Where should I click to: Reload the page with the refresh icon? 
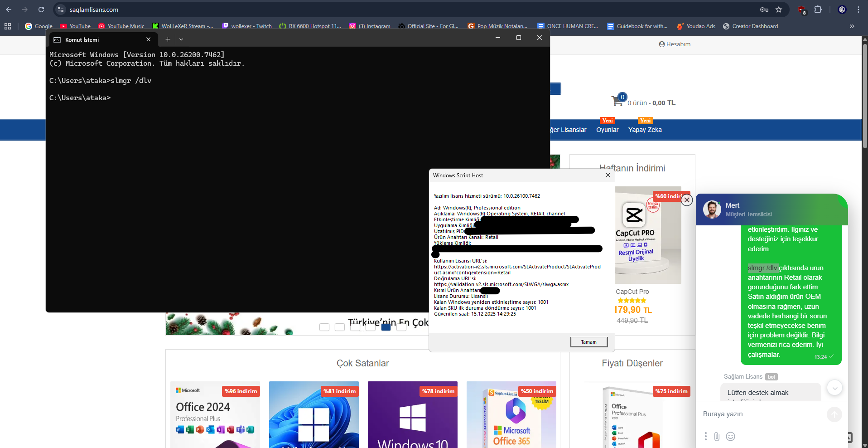(41, 10)
